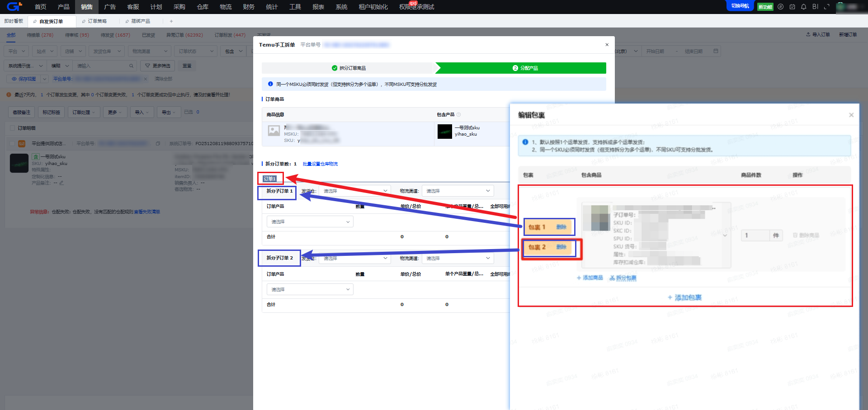Open the 订单状态 filter dropdown
This screenshot has width=868, height=410.
click(196, 51)
